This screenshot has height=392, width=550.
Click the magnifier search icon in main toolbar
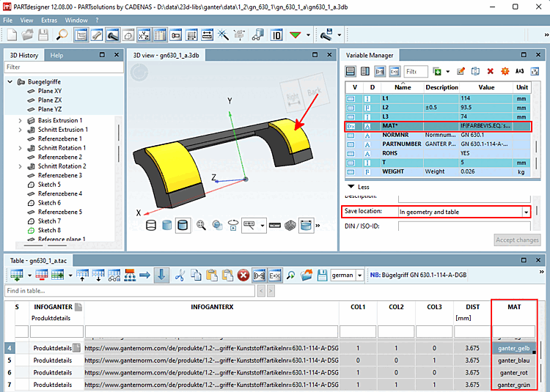(62, 34)
